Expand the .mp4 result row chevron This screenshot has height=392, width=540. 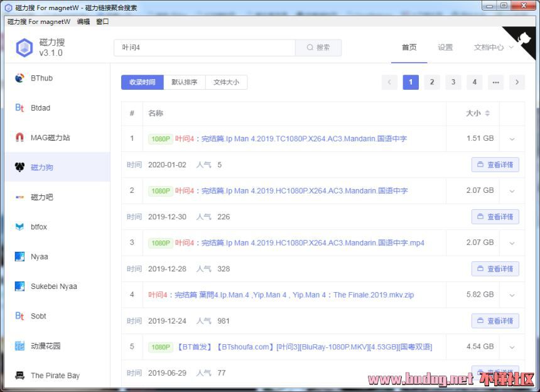coord(512,243)
